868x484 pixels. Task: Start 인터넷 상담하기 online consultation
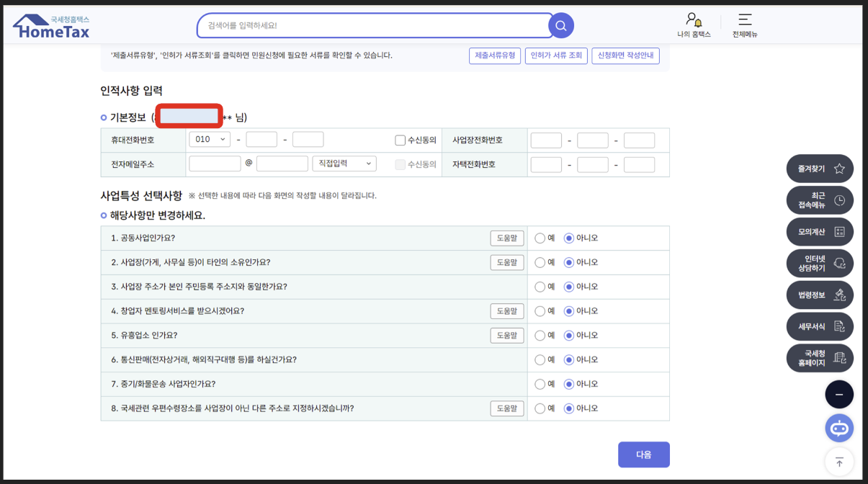click(x=819, y=263)
